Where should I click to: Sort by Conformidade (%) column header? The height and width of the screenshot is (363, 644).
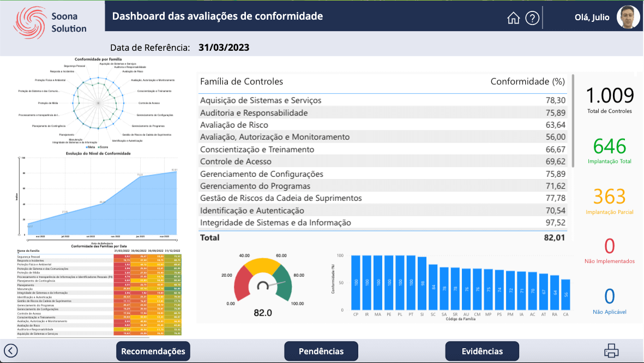(x=527, y=82)
